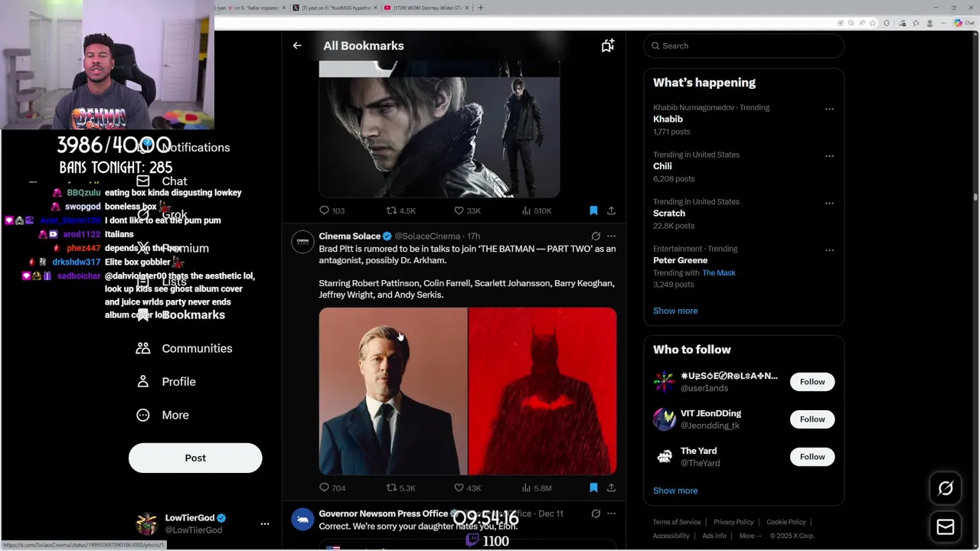Open Grok action on Cinema Solace post

[596, 236]
